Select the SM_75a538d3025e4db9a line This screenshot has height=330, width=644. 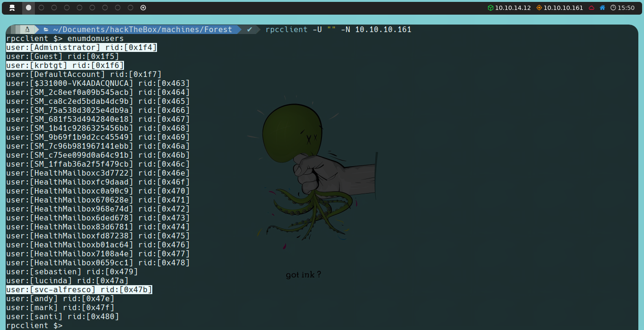pyautogui.click(x=98, y=110)
